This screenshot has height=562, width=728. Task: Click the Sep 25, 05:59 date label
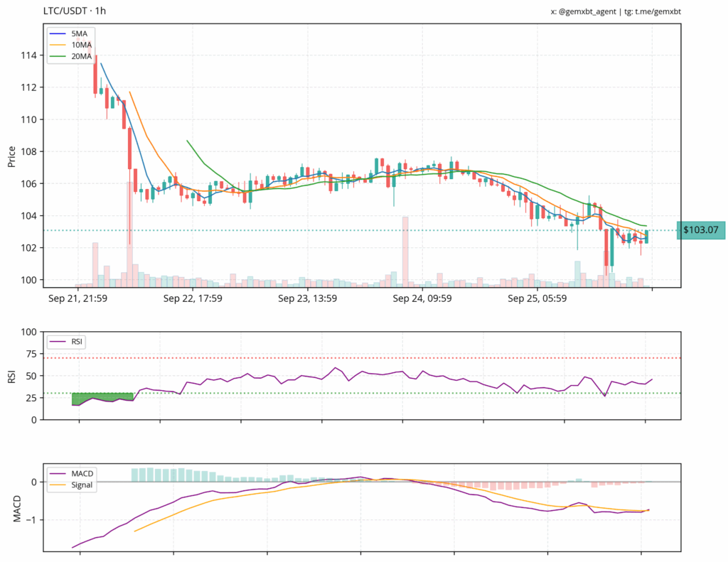tap(537, 298)
